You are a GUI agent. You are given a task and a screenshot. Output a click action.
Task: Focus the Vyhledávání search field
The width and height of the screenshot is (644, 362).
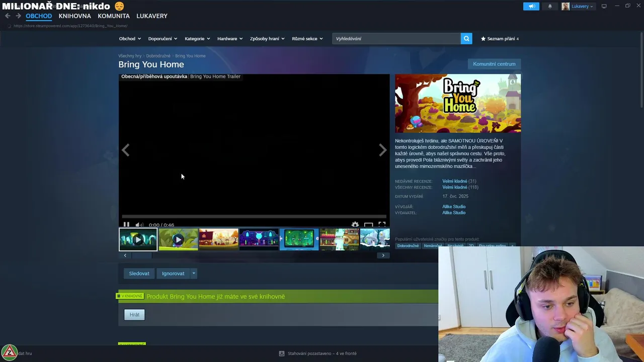(396, 39)
